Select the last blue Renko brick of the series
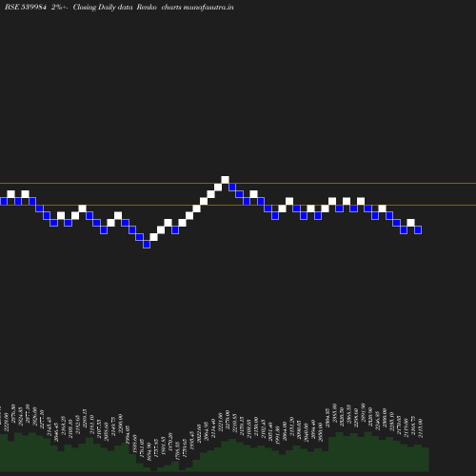The image size is (476, 476). click(418, 229)
